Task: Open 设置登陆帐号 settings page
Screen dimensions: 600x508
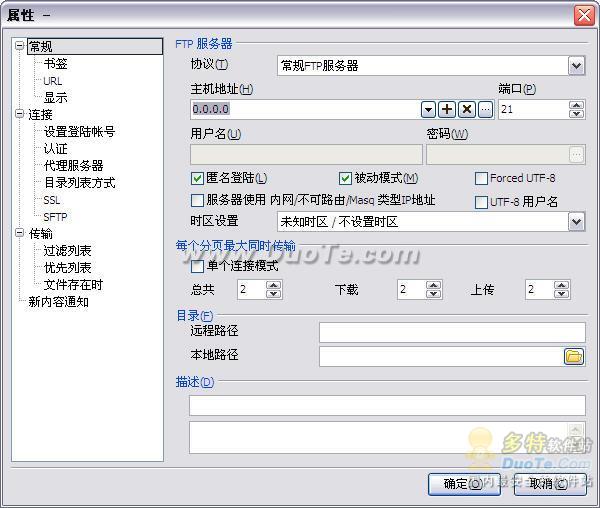Action: [x=79, y=132]
